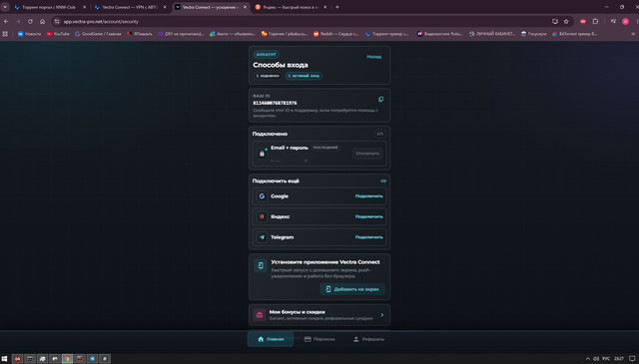Click the АККАУНТ badge
639x364 pixels.
(x=267, y=54)
